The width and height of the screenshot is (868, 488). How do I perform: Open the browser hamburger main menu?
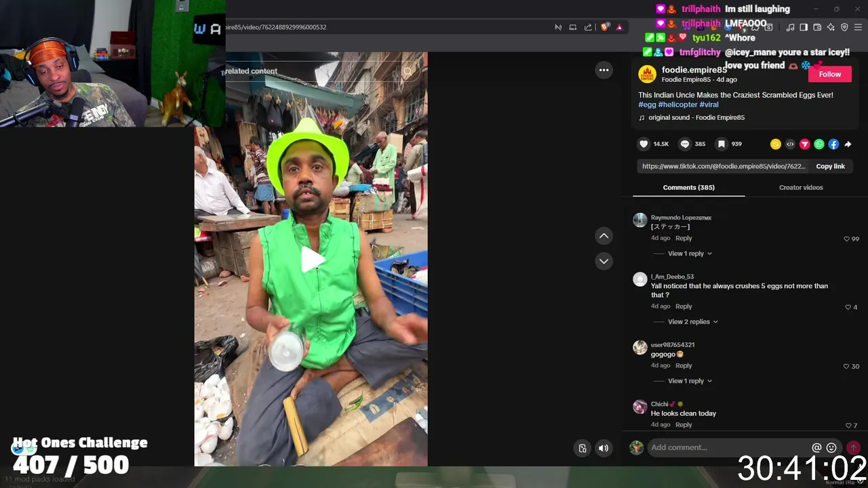(858, 27)
